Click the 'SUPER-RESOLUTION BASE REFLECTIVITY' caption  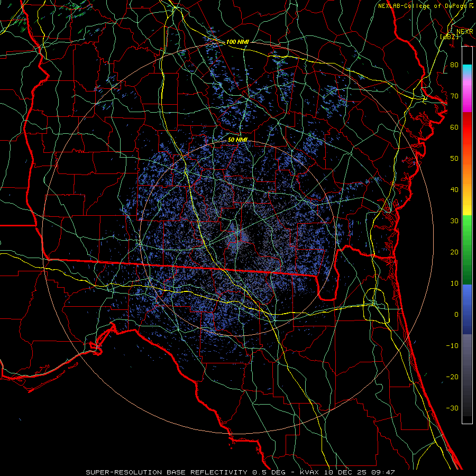(x=166, y=472)
